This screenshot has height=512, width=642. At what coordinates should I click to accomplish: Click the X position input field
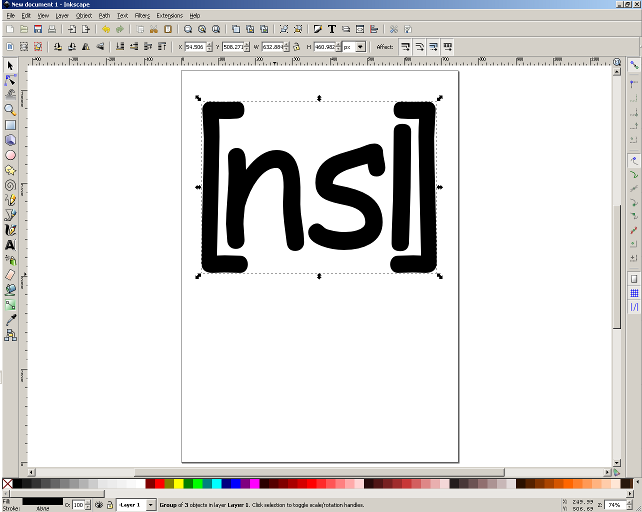tap(197, 47)
